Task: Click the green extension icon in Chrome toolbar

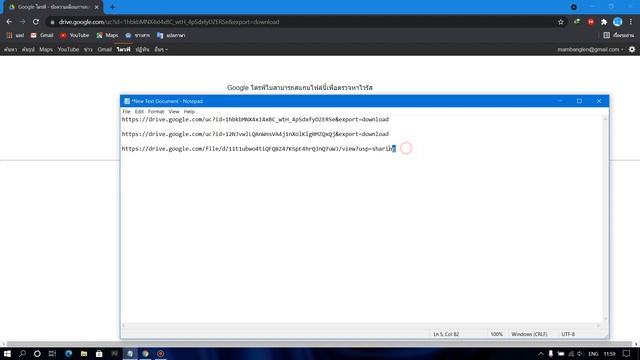Action: 577,22
